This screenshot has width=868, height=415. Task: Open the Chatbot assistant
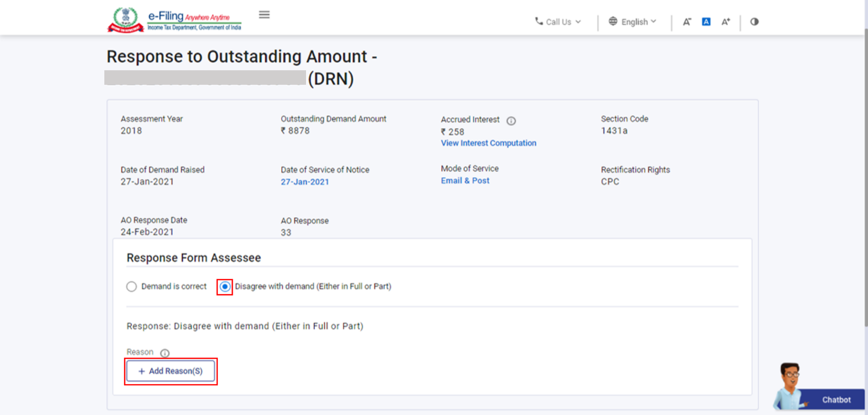pyautogui.click(x=836, y=400)
